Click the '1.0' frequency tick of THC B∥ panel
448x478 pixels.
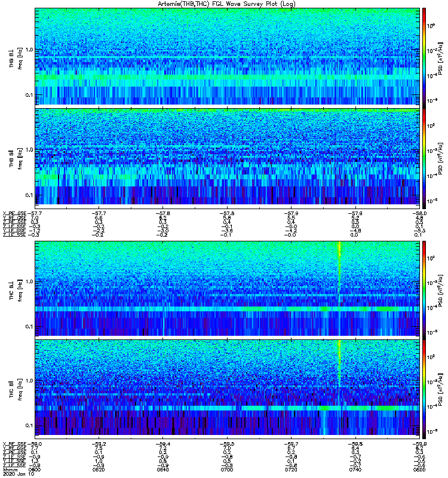pos(29,381)
